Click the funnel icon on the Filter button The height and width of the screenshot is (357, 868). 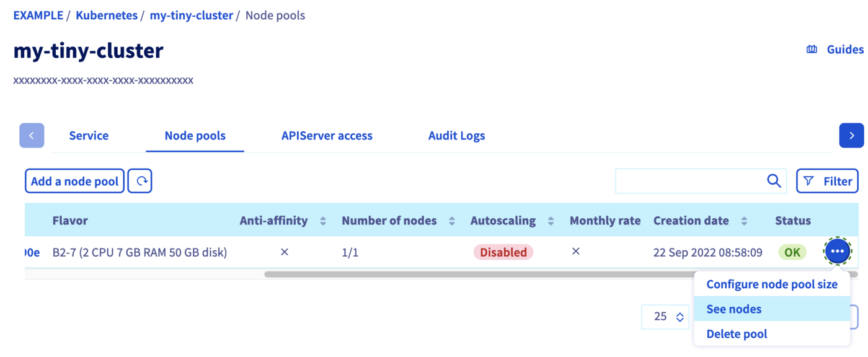point(809,180)
